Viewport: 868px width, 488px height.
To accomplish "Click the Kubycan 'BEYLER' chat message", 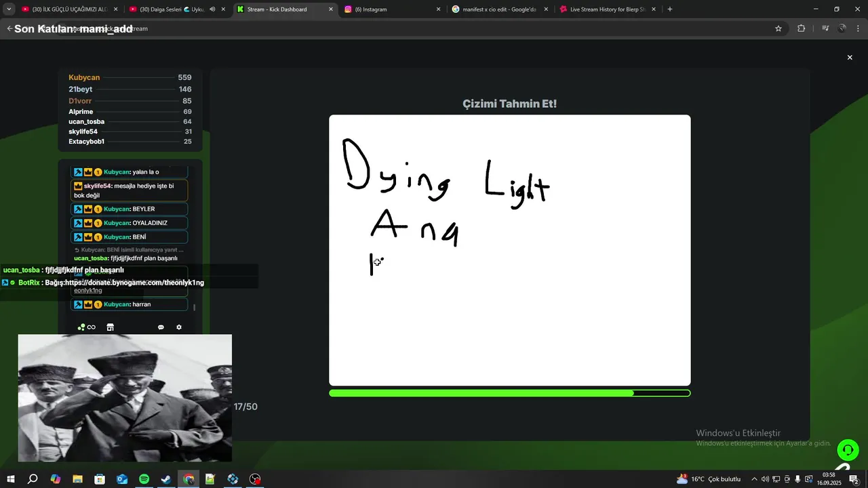I will pos(130,209).
